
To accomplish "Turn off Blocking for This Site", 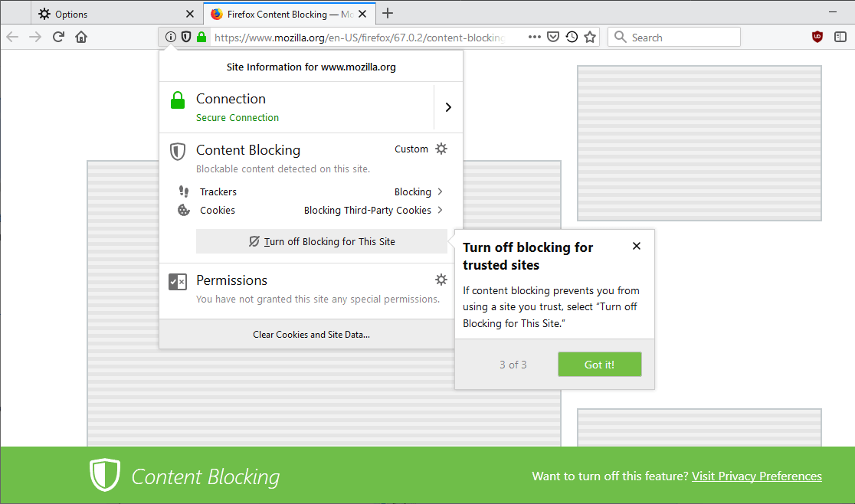I will (322, 241).
